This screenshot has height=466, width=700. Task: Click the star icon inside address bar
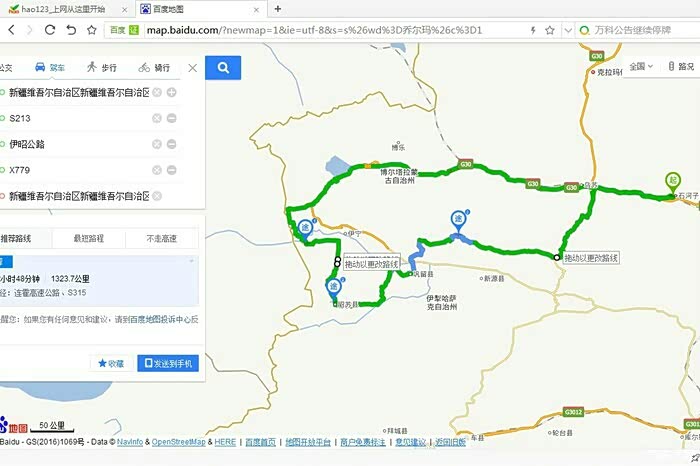point(550,30)
